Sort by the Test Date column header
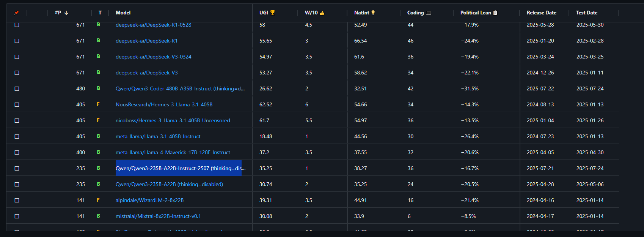Image resolution: width=644 pixels, height=237 pixels. point(586,13)
